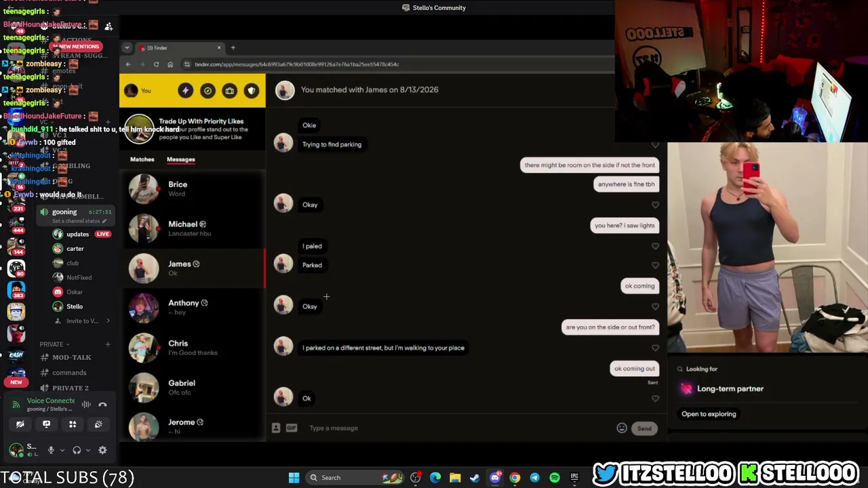Reload the Tinder browser page
The height and width of the screenshot is (488, 868).
(x=156, y=64)
